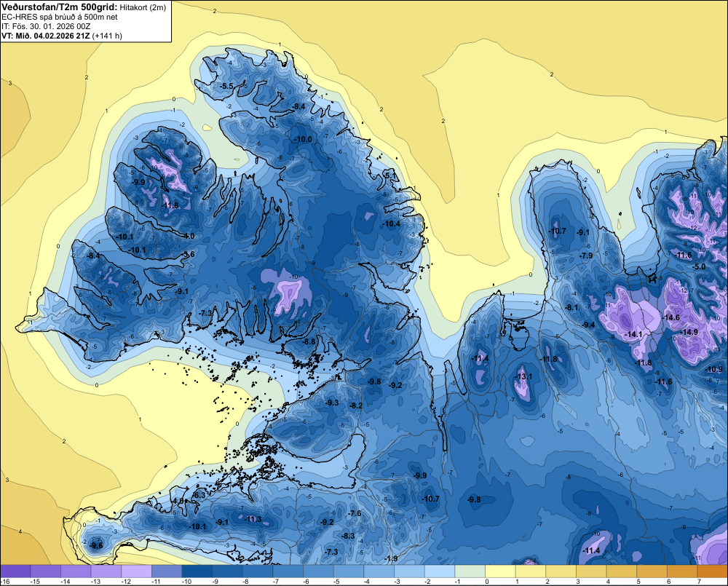The height and width of the screenshot is (586, 728).
Task: Click the temperature value '-14.9' on the map
Action: pos(689,332)
